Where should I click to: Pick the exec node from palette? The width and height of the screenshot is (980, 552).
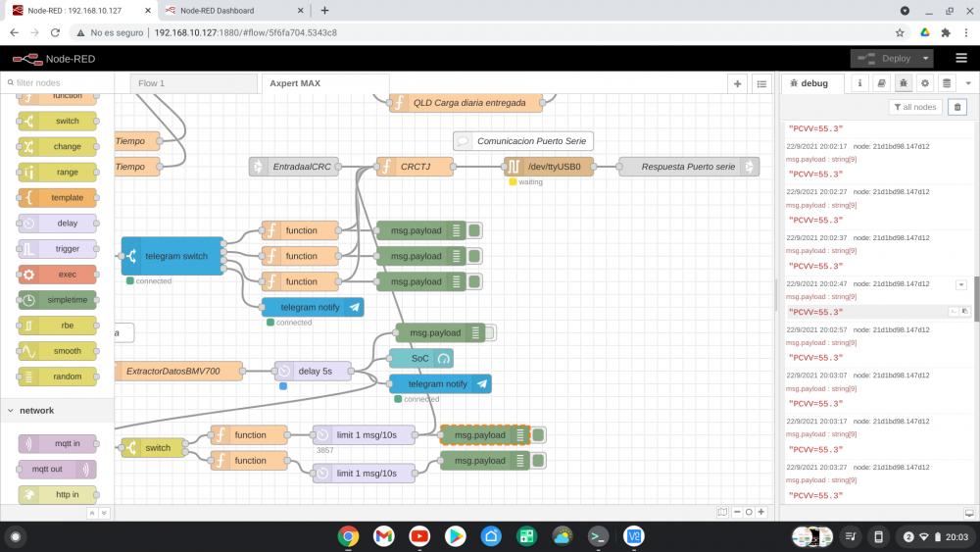[x=58, y=275]
